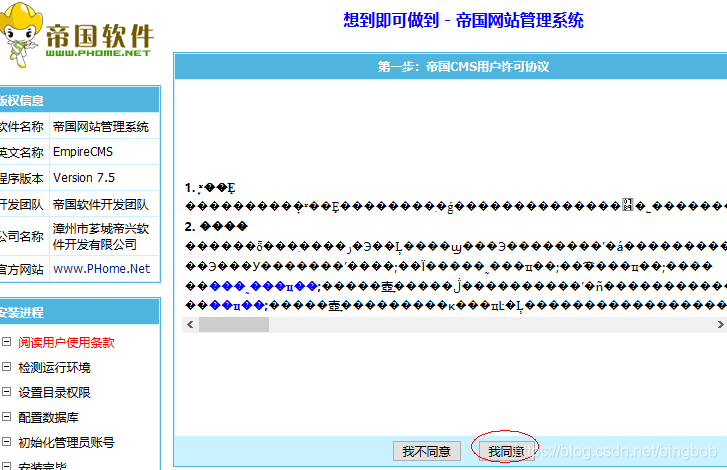Click the 想到即可做到 - 帝国网站管理系统 title

(x=463, y=20)
